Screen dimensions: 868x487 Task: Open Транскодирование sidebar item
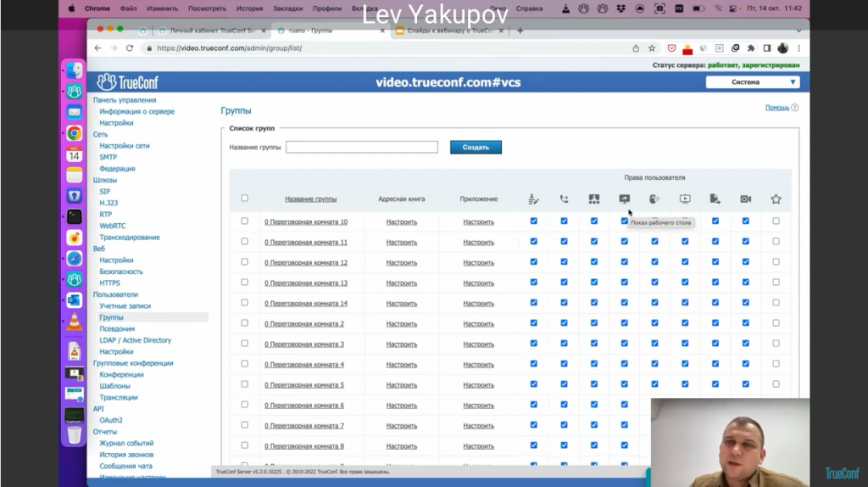[130, 237]
